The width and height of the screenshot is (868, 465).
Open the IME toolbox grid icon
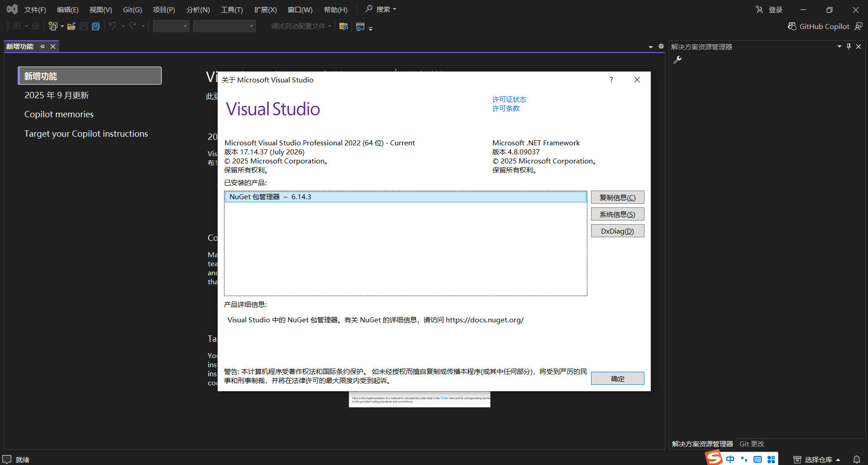[771, 459]
